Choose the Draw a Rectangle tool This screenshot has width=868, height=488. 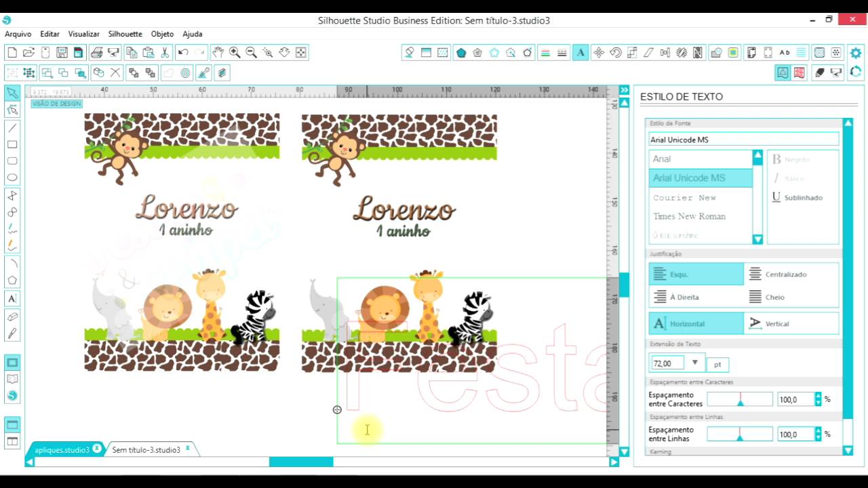click(x=12, y=144)
